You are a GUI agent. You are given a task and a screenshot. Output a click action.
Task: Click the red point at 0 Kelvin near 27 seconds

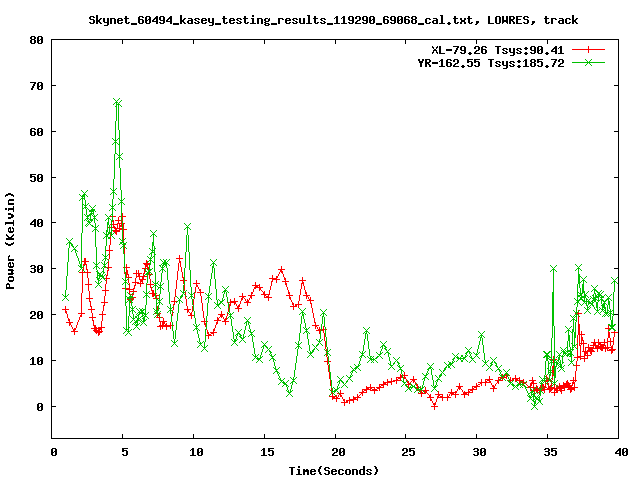(434, 407)
